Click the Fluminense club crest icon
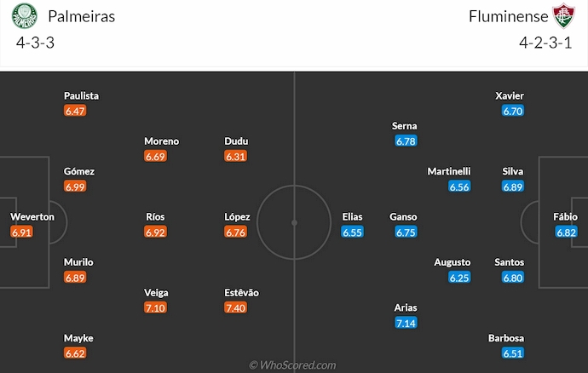The height and width of the screenshot is (373, 588). click(563, 16)
